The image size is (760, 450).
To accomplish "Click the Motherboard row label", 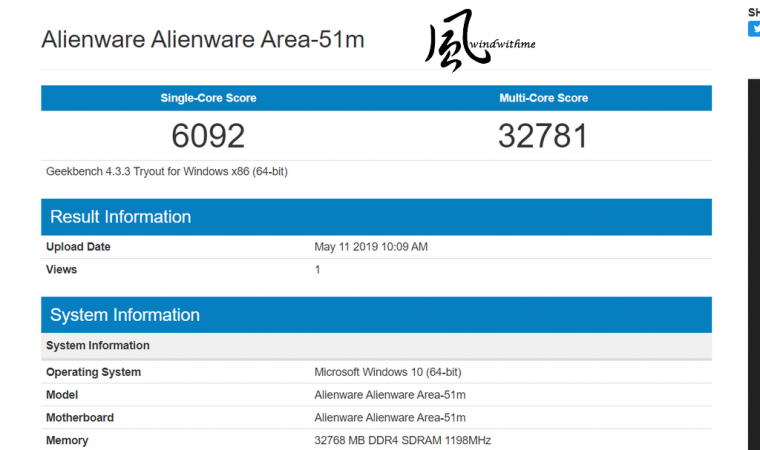I will coord(80,418).
